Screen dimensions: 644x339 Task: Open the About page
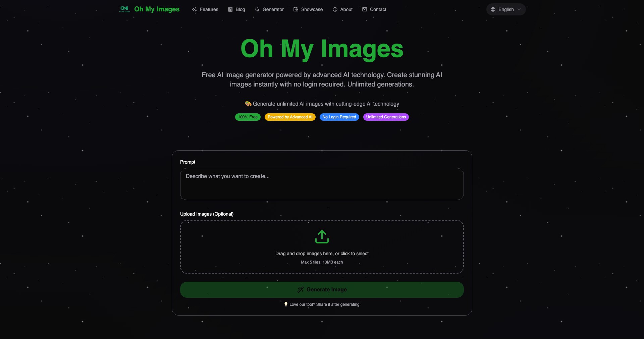[x=342, y=9]
